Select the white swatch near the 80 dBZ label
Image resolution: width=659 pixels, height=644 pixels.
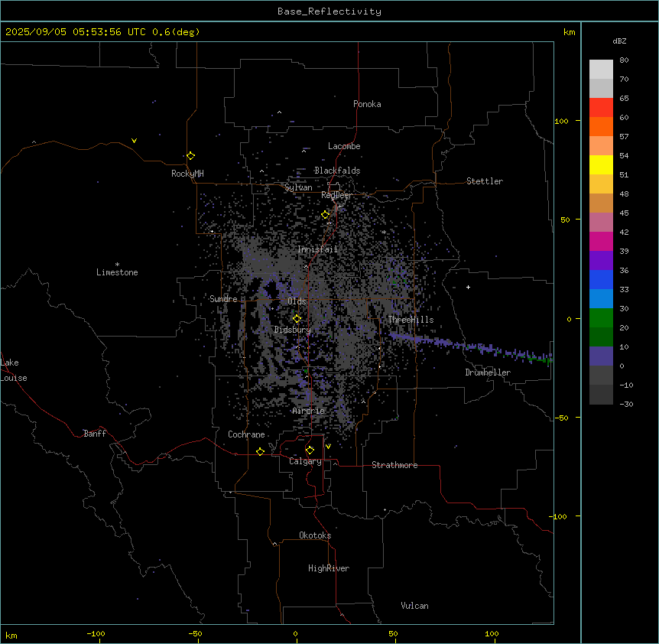tap(601, 70)
